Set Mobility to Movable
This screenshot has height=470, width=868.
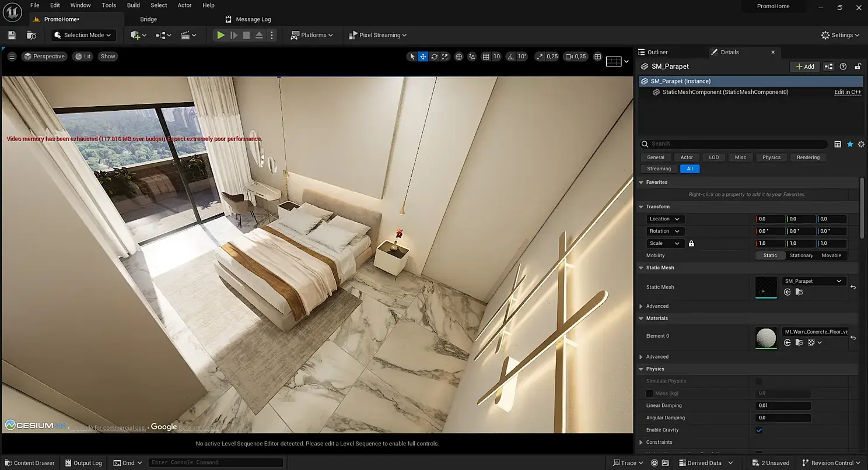coord(831,255)
